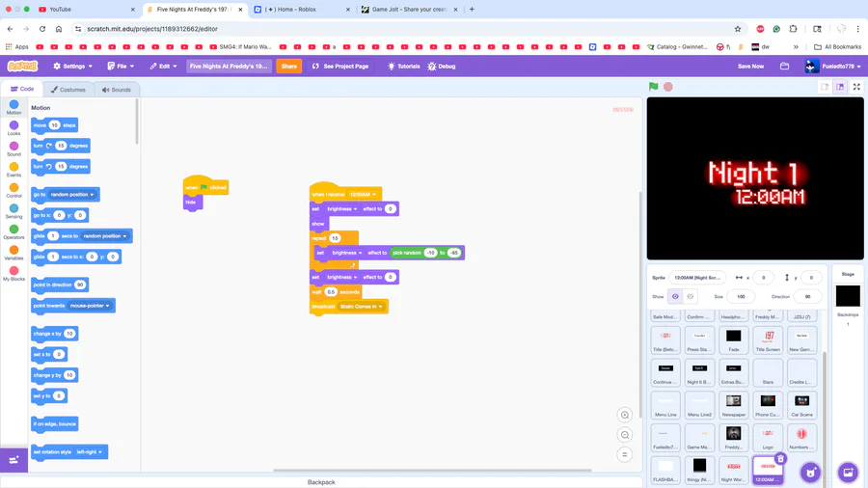Screen dimensions: 868x488
Task: Select the My Blocks category
Action: (14, 273)
